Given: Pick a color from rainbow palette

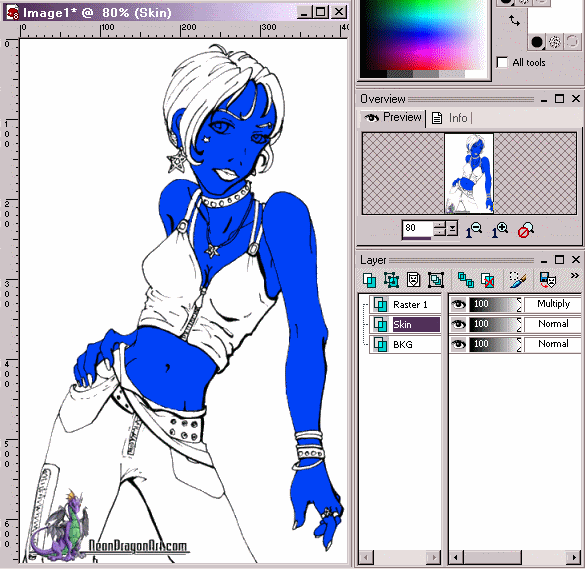Looking at the screenshot, I should (424, 37).
